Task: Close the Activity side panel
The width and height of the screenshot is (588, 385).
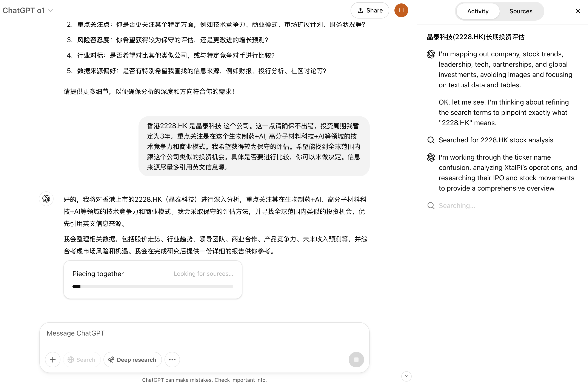Action: coord(578,11)
